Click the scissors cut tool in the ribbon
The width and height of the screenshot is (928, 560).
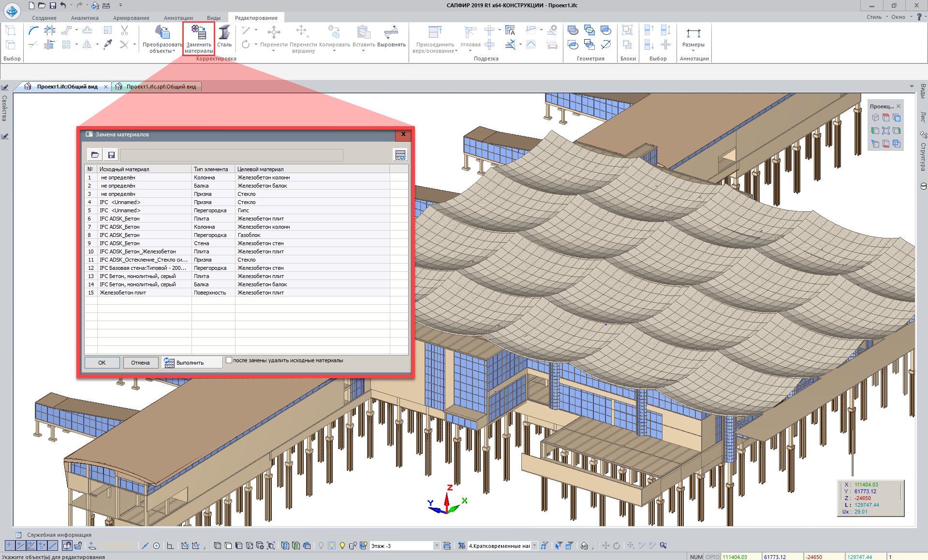(x=124, y=30)
